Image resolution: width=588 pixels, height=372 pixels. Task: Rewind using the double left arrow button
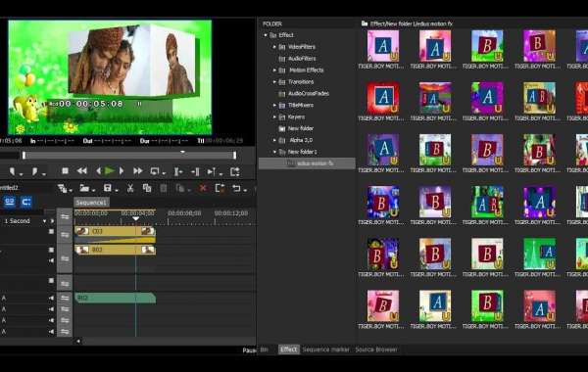(81, 171)
